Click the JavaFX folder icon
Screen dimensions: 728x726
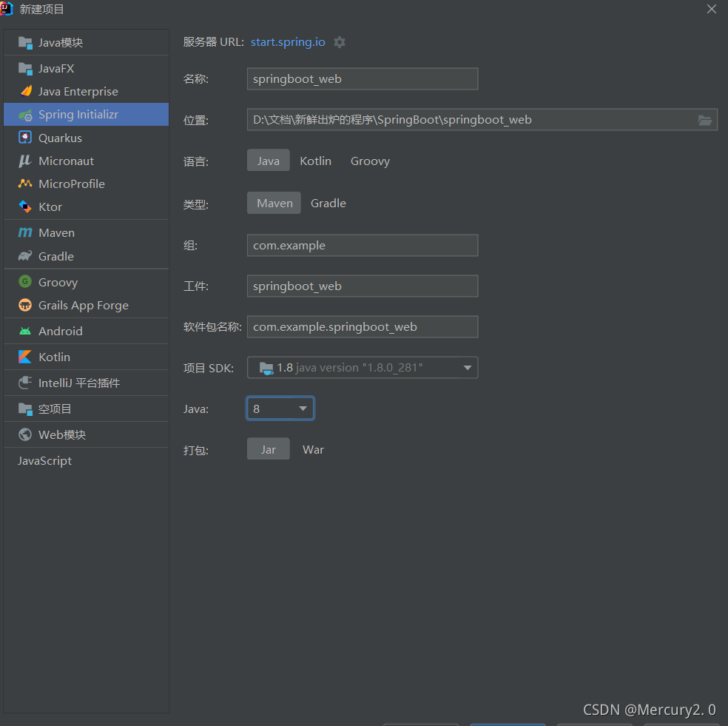pyautogui.click(x=25, y=69)
